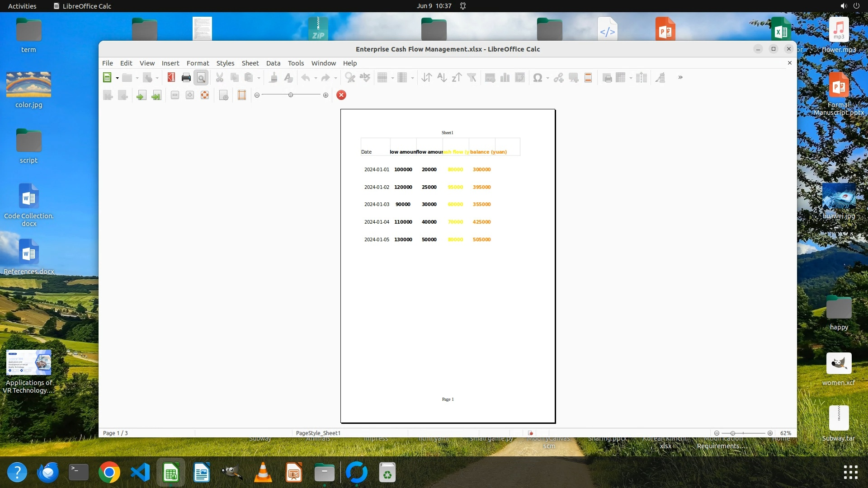868x488 pixels.
Task: Click the Export as PDF icon
Action: [x=171, y=78]
